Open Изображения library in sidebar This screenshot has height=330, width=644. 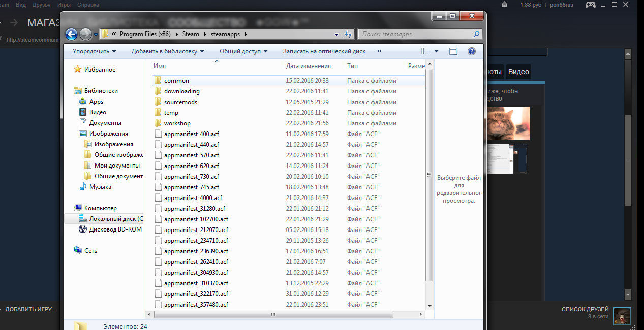point(108,134)
